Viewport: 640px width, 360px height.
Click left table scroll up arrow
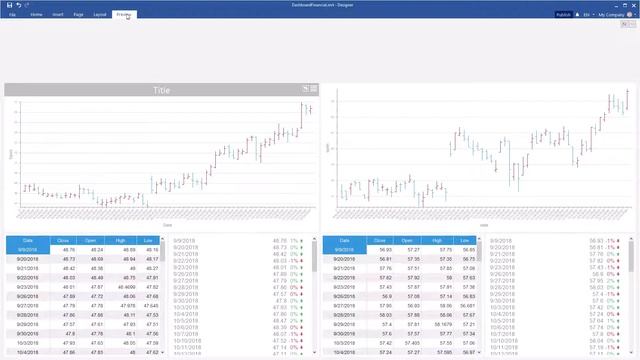pos(162,239)
